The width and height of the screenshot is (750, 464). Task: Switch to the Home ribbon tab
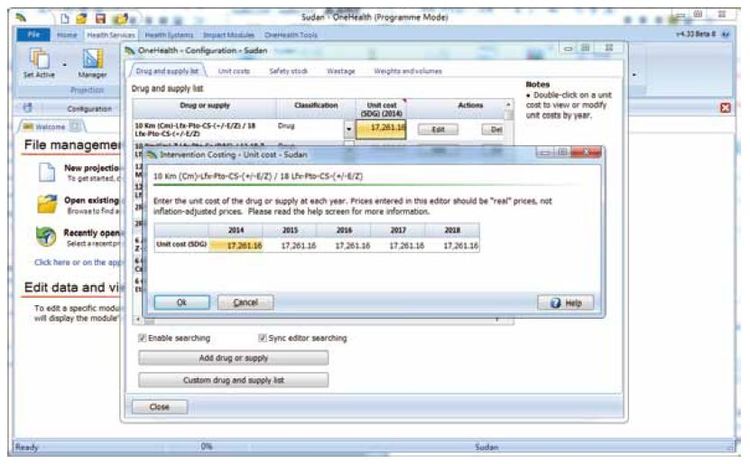(66, 35)
